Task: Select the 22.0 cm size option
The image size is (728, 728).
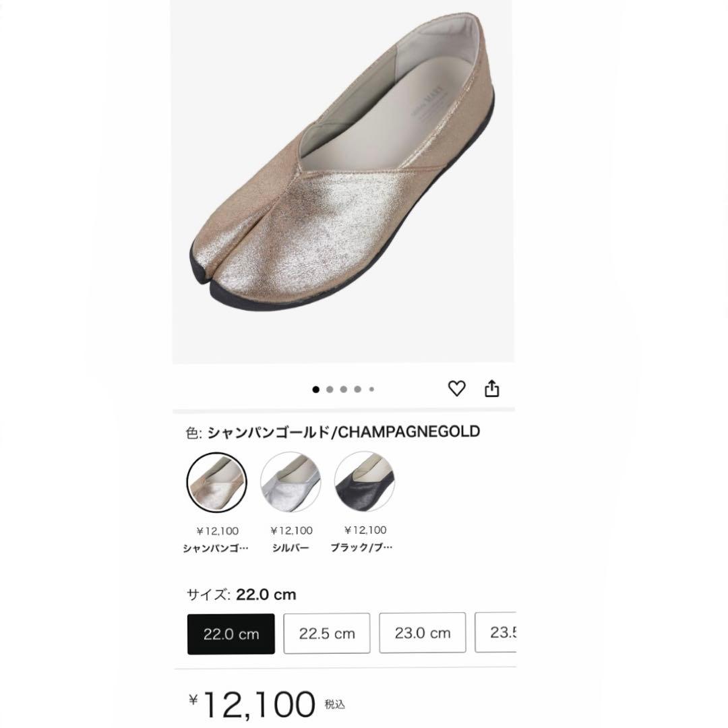Action: pos(231,634)
